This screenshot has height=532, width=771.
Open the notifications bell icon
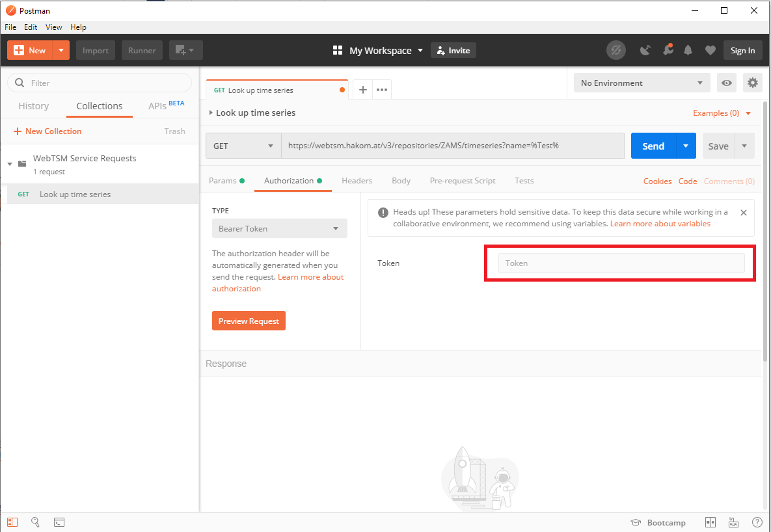pos(688,51)
